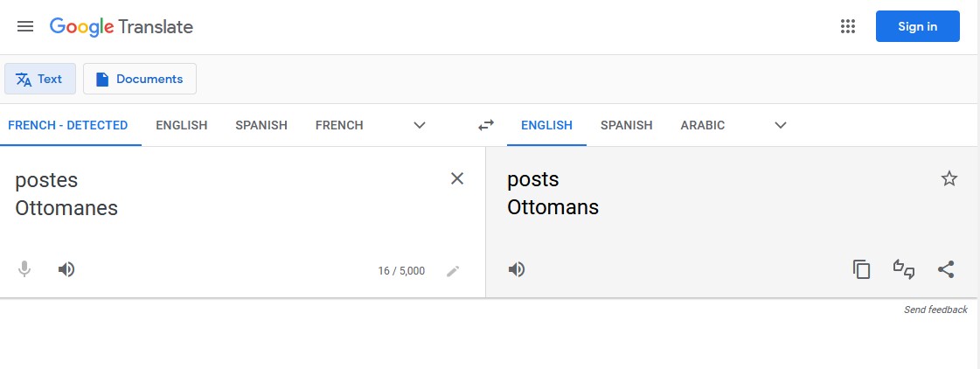The height and width of the screenshot is (369, 980).
Task: Open the main hamburger menu
Action: pyautogui.click(x=25, y=26)
